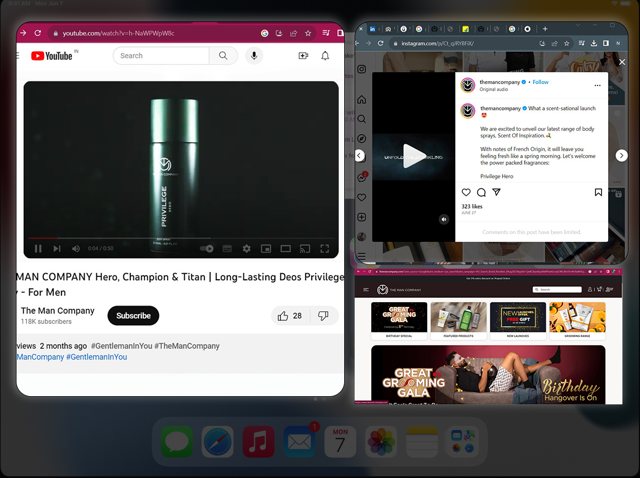Open new tab in Instagram browser window
Screen dimensions: 640x478
point(545,29)
